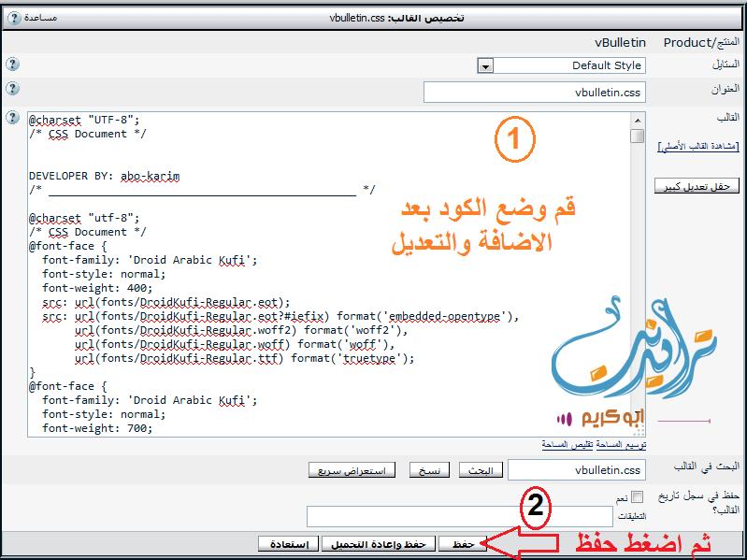Click the help icon next to the template editor
The width and height of the screenshot is (747, 560).
click(12, 117)
